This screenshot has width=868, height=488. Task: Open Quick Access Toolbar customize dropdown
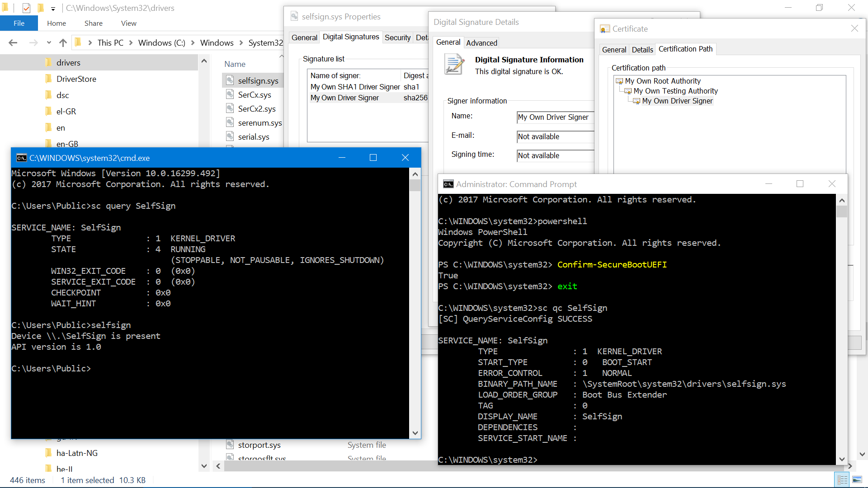pos(53,8)
